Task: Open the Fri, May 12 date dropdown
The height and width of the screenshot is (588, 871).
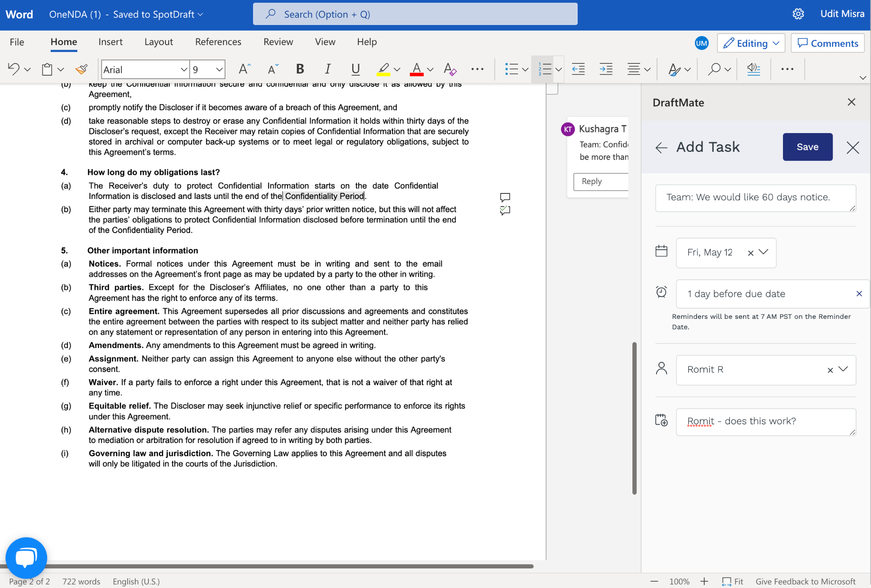Action: (x=763, y=252)
